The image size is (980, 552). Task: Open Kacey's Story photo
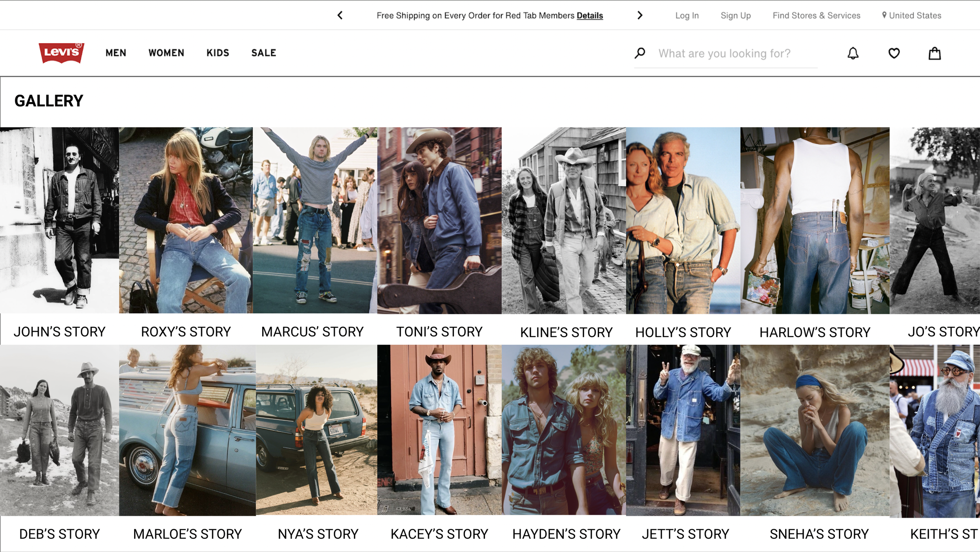(x=439, y=430)
